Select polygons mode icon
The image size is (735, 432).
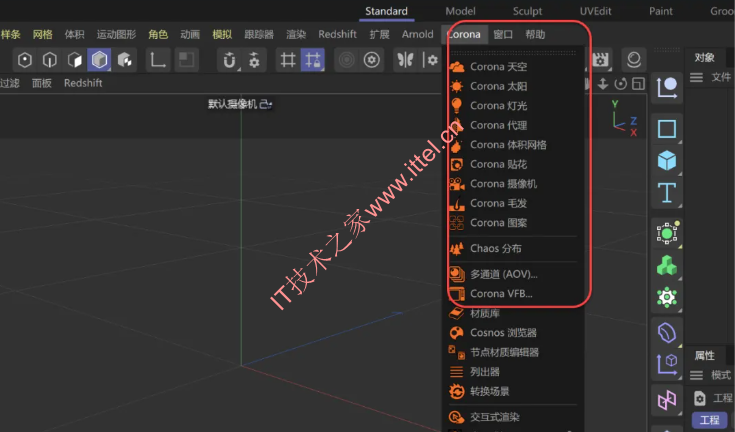[75, 60]
